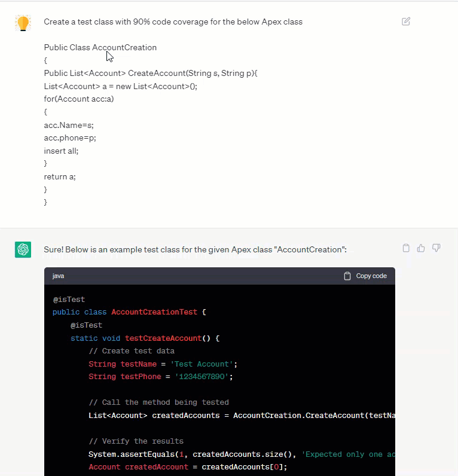Viewport: 458px width, 476px height.
Task: Click the prompt line 'Create a test class with 90% code coverage'
Action: point(173,22)
